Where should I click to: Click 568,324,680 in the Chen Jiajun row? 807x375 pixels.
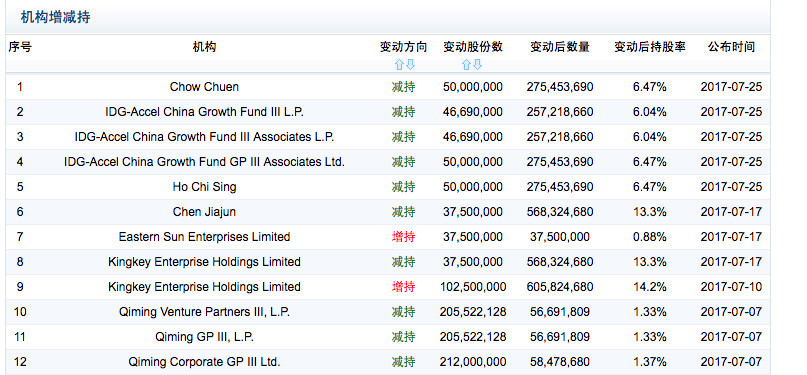560,211
